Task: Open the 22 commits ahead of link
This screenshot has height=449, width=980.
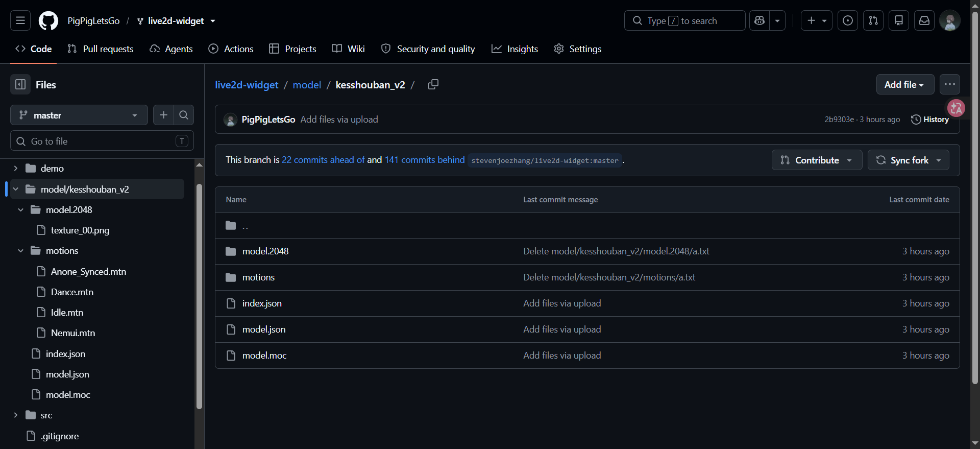Action: [324, 160]
